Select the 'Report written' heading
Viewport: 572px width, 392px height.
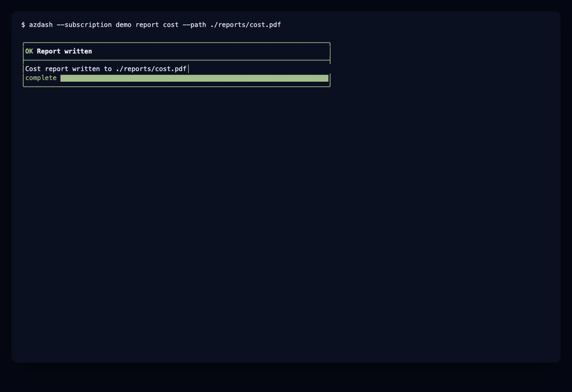(x=65, y=51)
